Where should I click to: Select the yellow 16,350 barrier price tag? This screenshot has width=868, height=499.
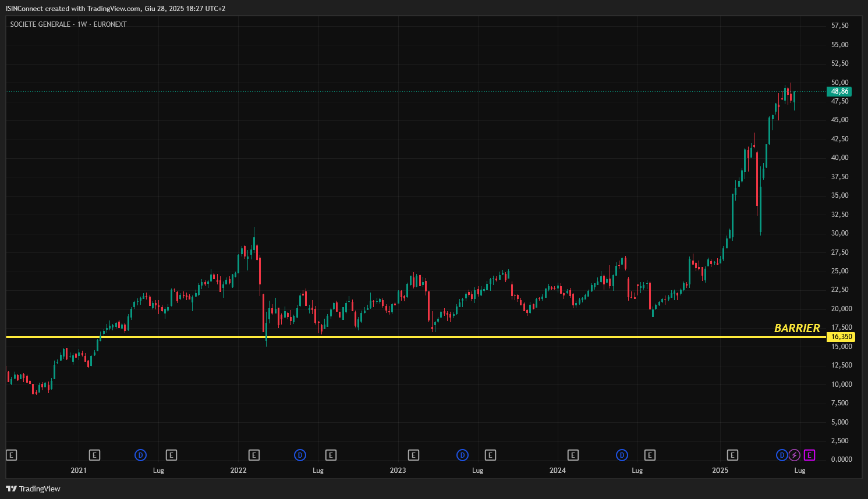coord(841,337)
